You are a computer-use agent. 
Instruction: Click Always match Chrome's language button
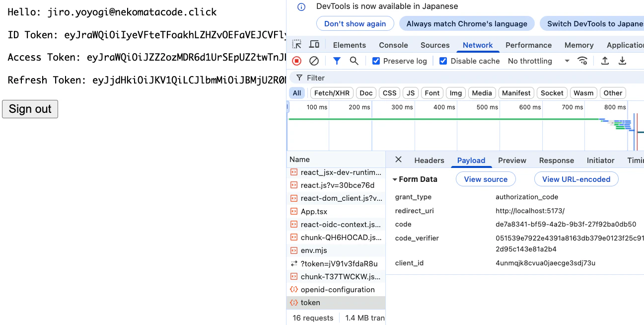click(467, 23)
